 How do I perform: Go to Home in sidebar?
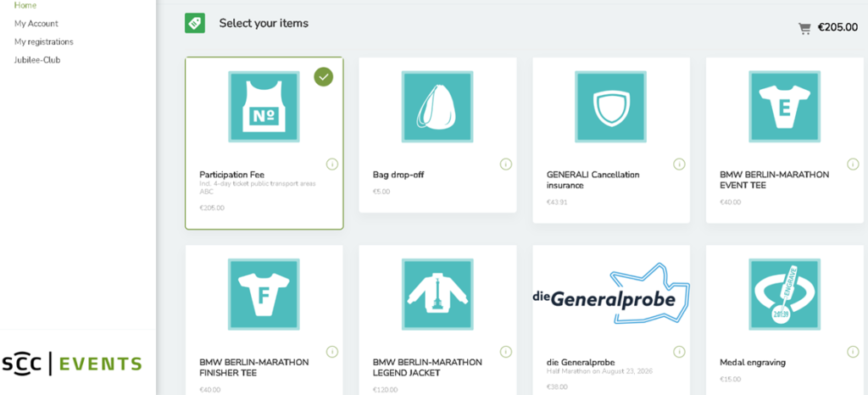coord(25,5)
